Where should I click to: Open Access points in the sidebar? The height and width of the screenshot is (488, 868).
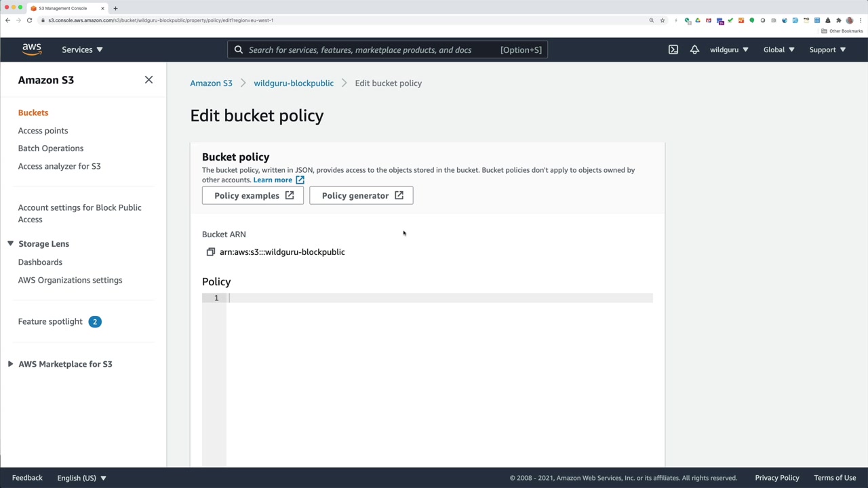click(x=43, y=131)
